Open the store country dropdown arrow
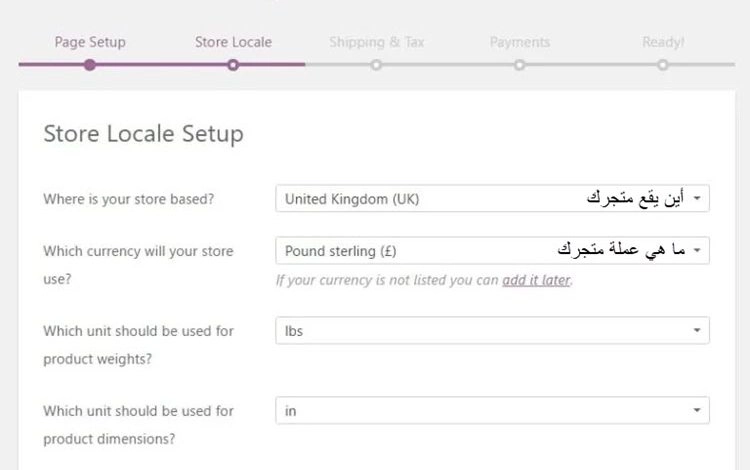This screenshot has width=750, height=470. pos(697,198)
